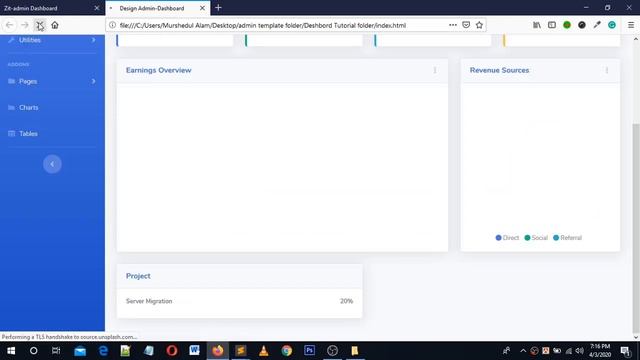Go to the browser home page
Viewport: 640px width, 360px height.
(55, 25)
